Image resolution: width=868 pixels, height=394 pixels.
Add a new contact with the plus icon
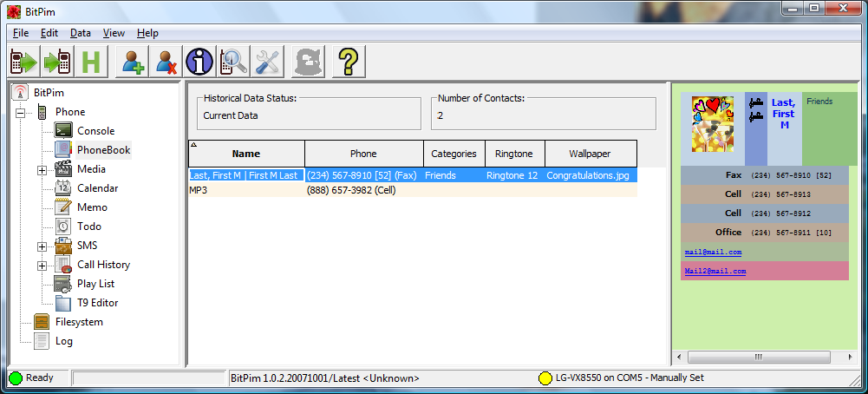pyautogui.click(x=133, y=61)
